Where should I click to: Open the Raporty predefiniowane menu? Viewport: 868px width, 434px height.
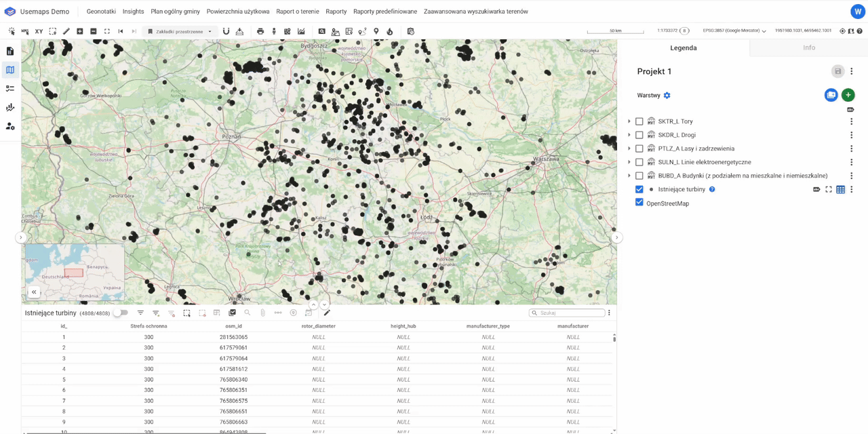click(x=384, y=12)
